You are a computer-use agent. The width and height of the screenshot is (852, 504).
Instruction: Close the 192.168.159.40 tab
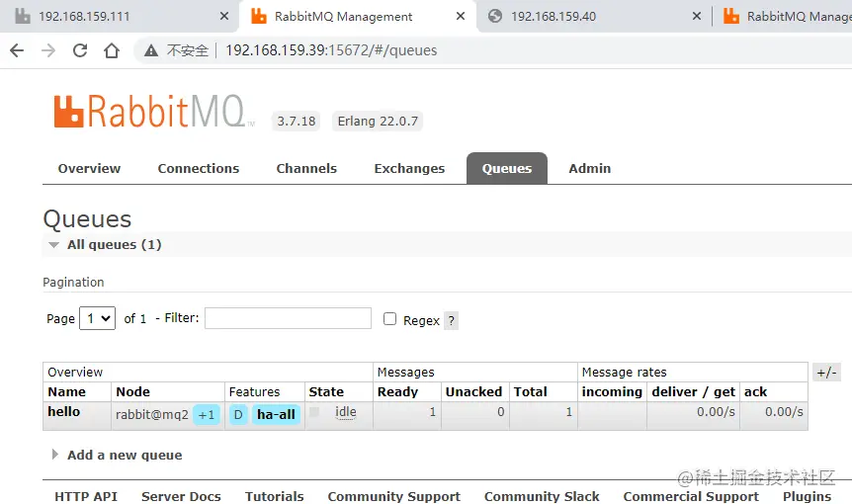[x=697, y=16]
